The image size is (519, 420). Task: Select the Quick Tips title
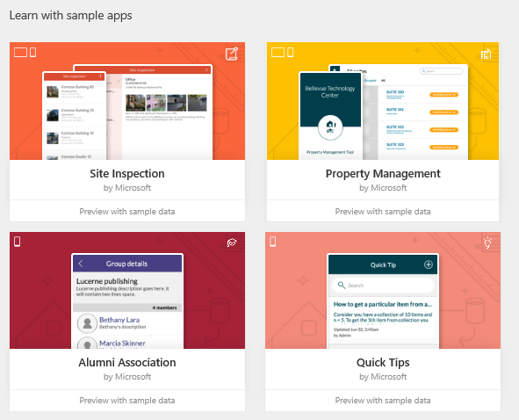tap(383, 363)
